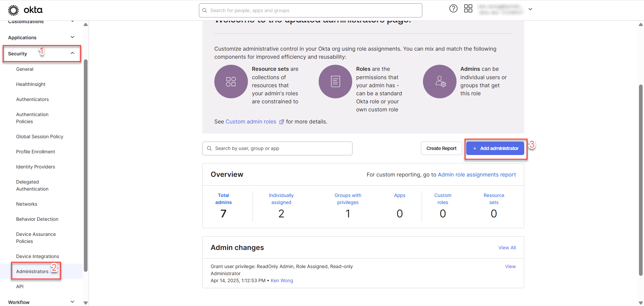Click the View All link in Admin changes

tap(507, 248)
